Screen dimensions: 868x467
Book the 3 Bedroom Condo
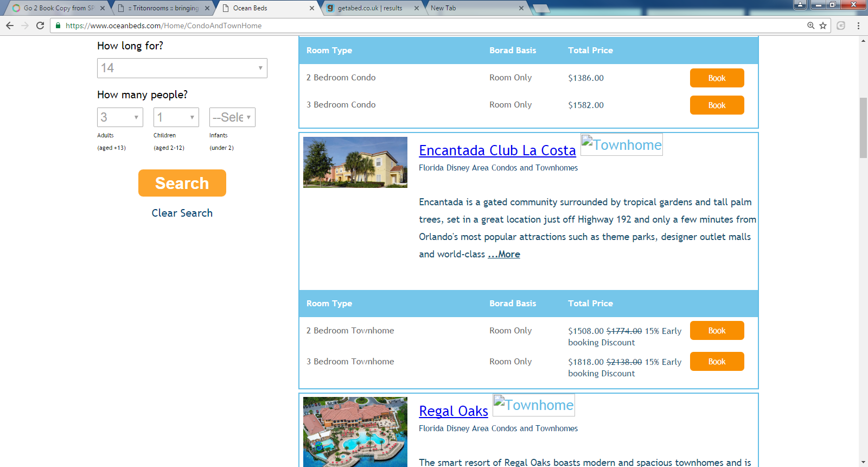pos(717,105)
